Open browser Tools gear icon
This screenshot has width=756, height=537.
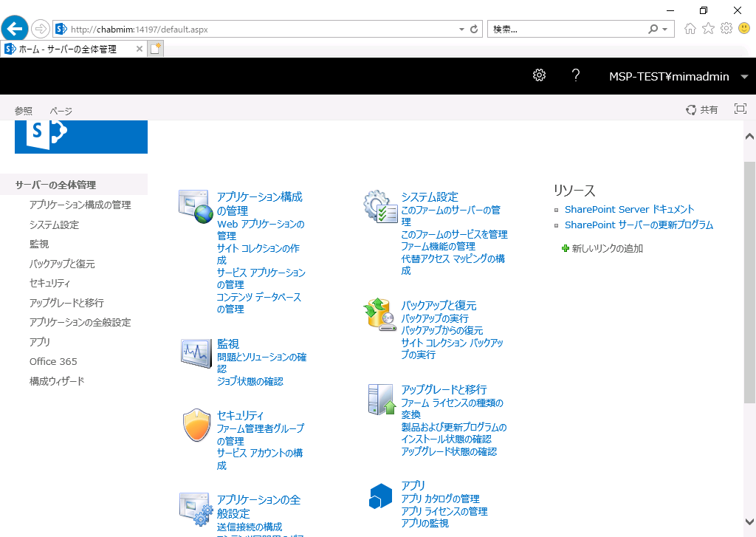point(726,29)
